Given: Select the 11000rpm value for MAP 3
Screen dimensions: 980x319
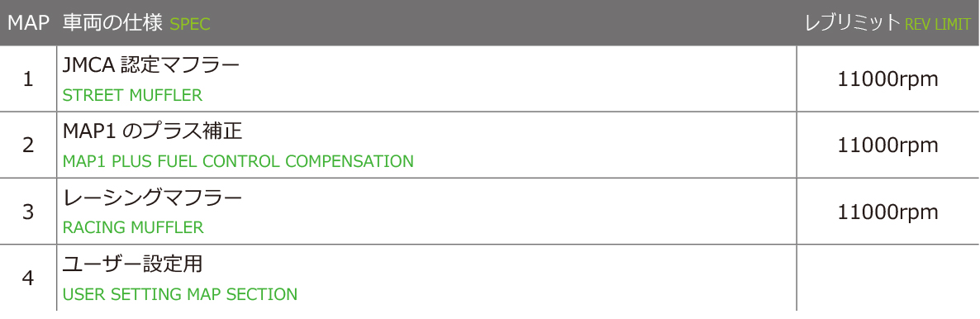Looking at the screenshot, I should [x=887, y=212].
